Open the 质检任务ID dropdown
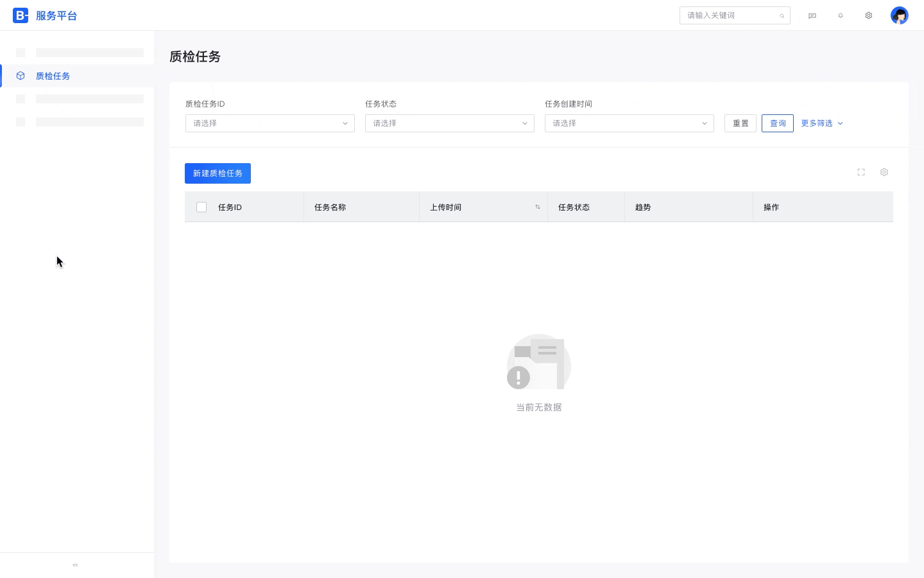 [x=270, y=123]
